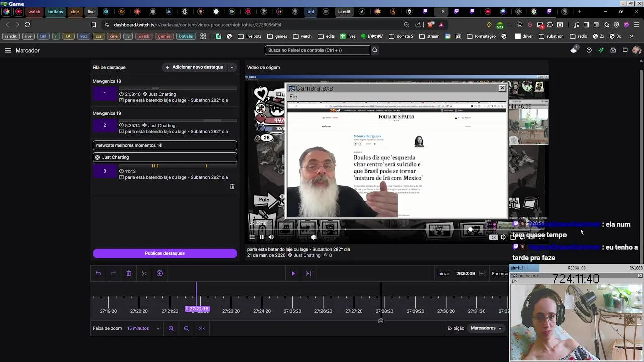Image resolution: width=644 pixels, height=362 pixels.
Task: Click the Encerrar end label
Action: pos(500,274)
